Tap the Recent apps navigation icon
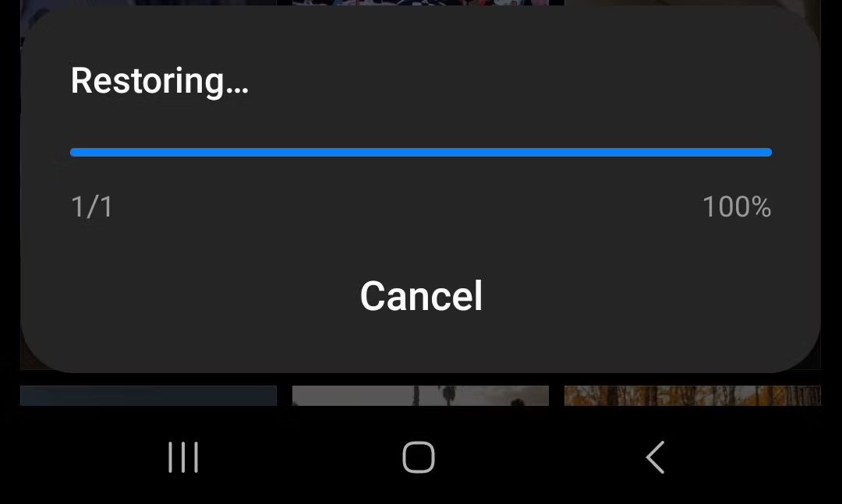 183,457
